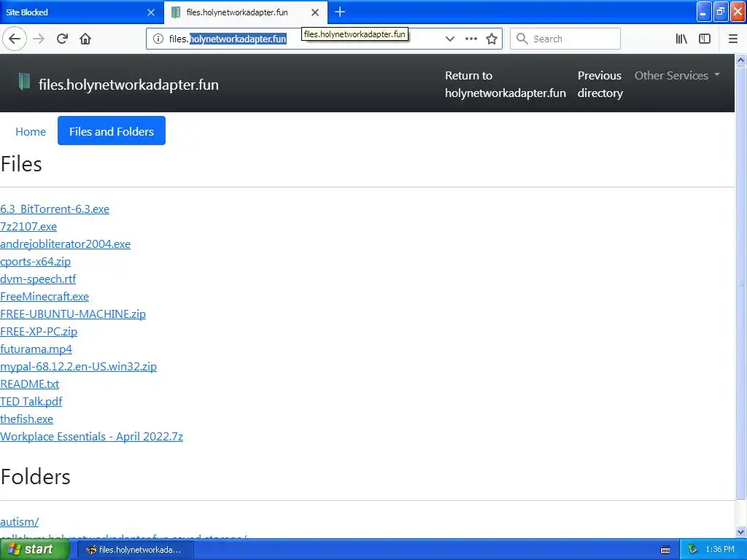Open the autism/ folder
The image size is (747, 560).
coord(20,522)
